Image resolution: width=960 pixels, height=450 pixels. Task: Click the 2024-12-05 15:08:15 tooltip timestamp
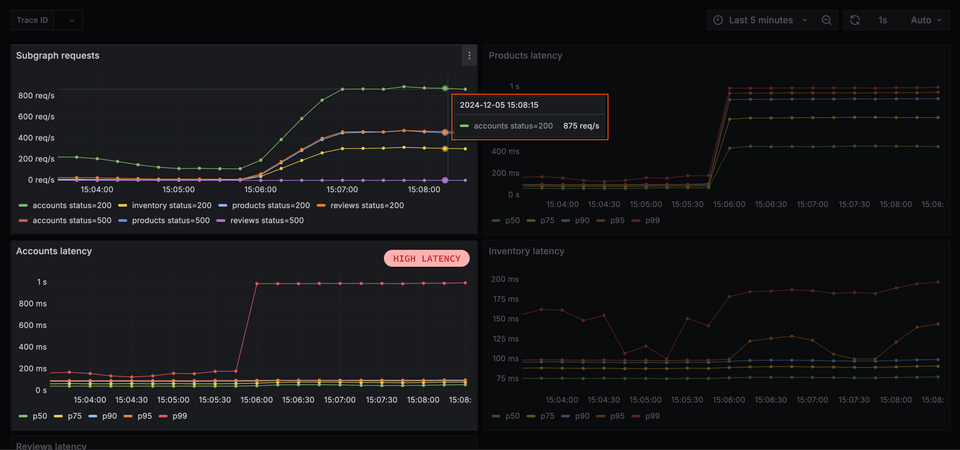[x=499, y=105]
